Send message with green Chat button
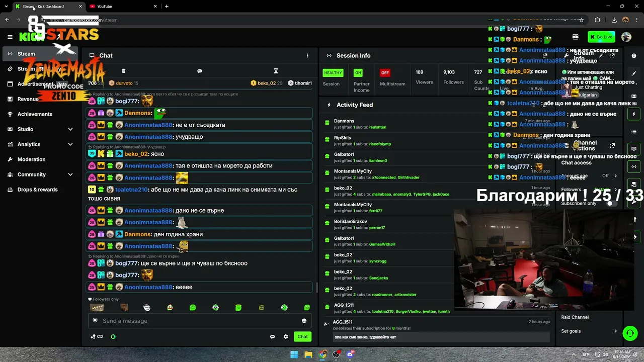The image size is (644, 362). [302, 336]
